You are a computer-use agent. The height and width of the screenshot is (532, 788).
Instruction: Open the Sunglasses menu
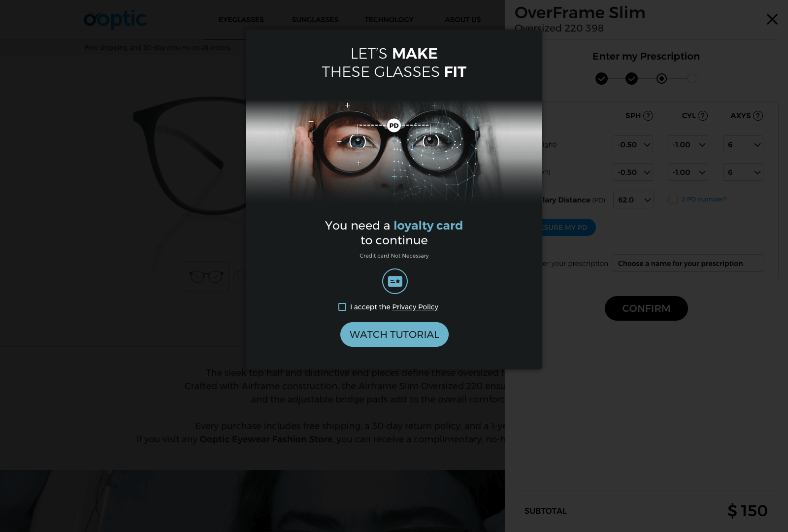[315, 20]
